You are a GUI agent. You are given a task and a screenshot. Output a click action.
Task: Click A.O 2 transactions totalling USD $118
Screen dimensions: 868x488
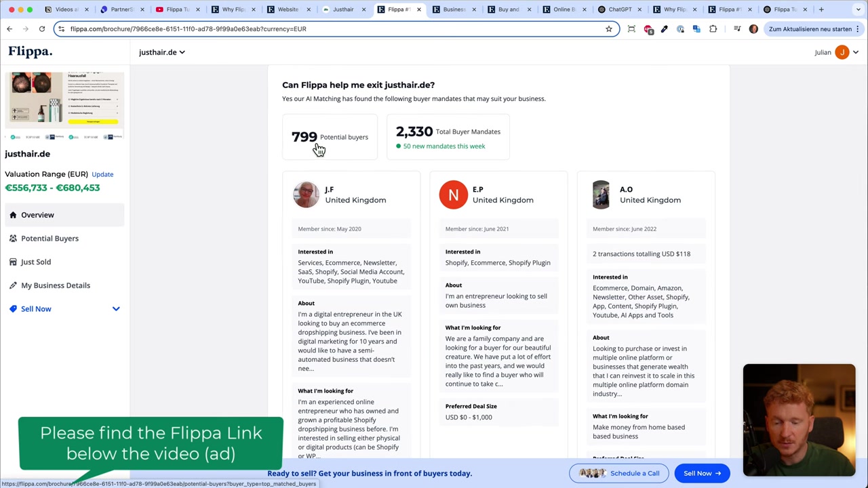pyautogui.click(x=642, y=254)
